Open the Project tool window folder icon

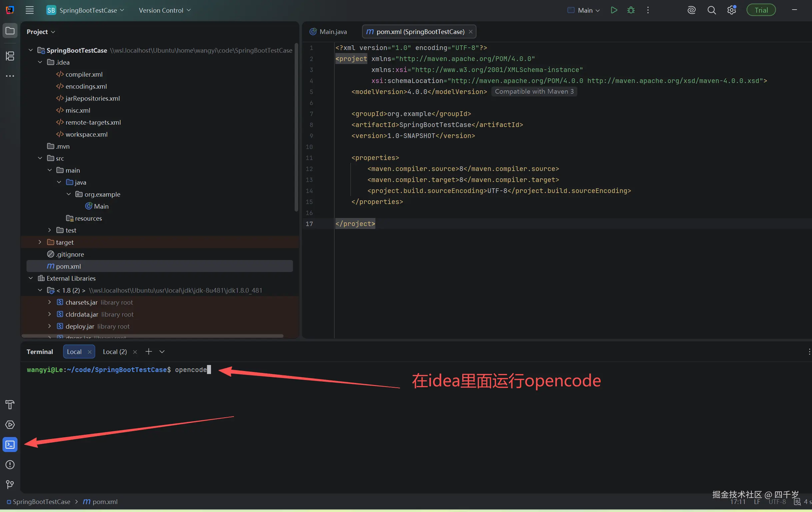tap(10, 31)
